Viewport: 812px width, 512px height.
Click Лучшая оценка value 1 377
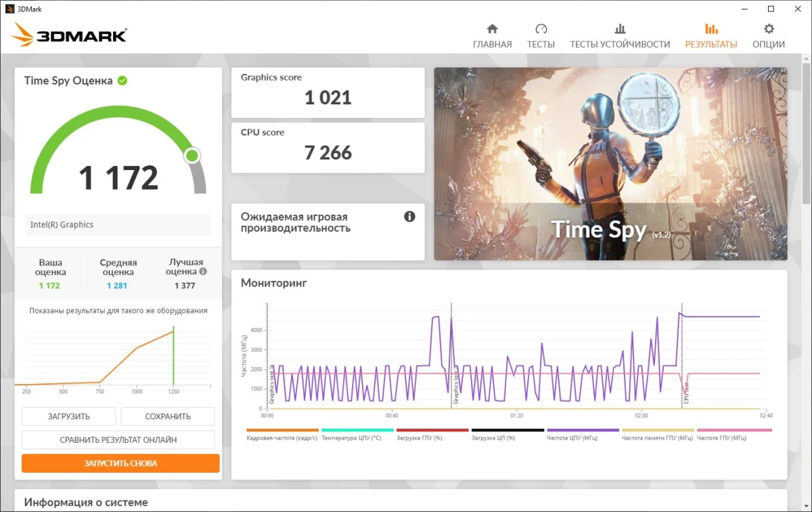[x=185, y=286]
